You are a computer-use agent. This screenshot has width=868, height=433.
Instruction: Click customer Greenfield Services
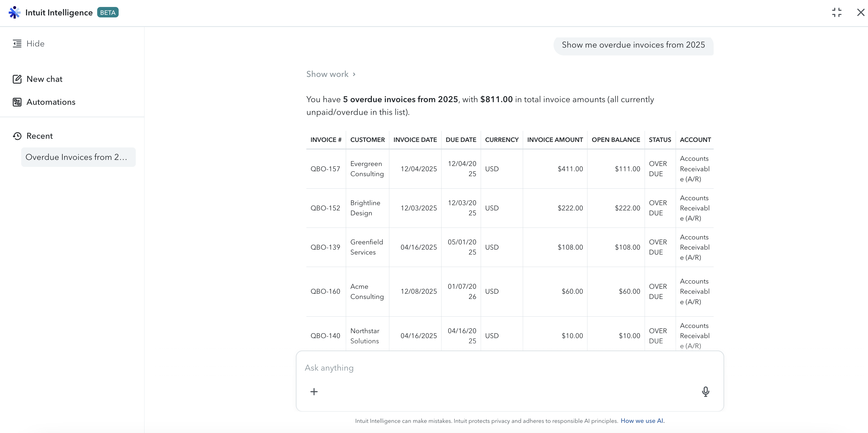pyautogui.click(x=367, y=247)
